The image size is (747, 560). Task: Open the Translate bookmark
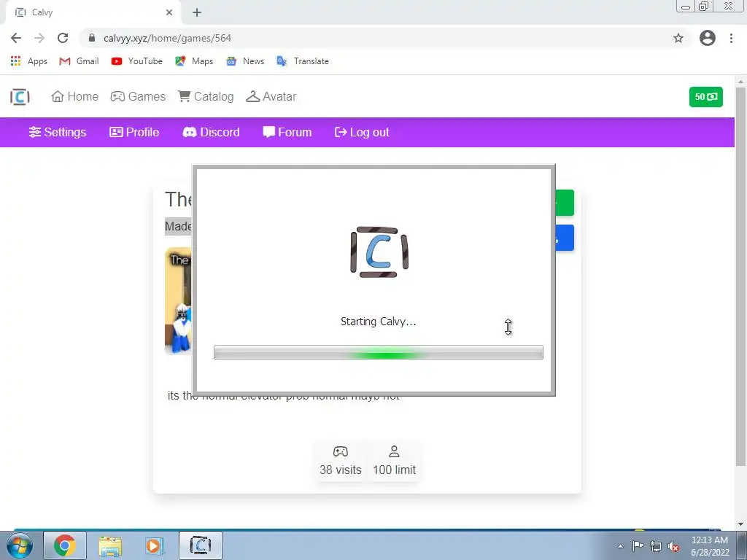point(303,61)
